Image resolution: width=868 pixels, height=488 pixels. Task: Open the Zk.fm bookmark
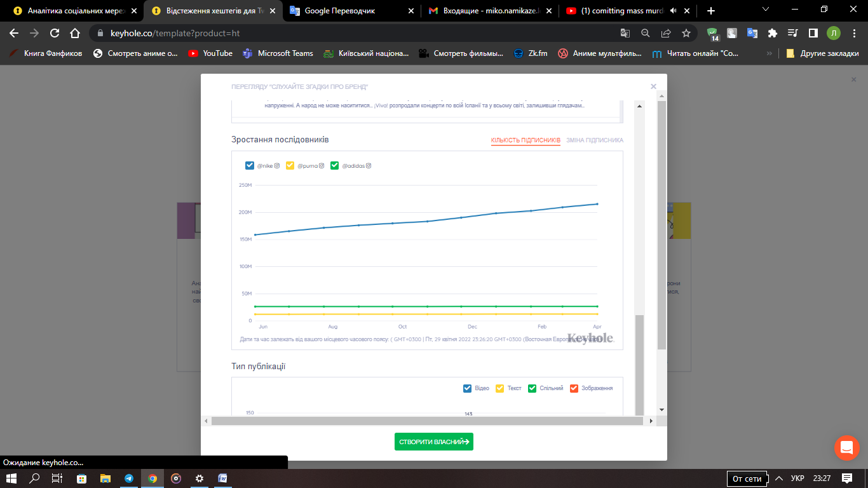(531, 53)
